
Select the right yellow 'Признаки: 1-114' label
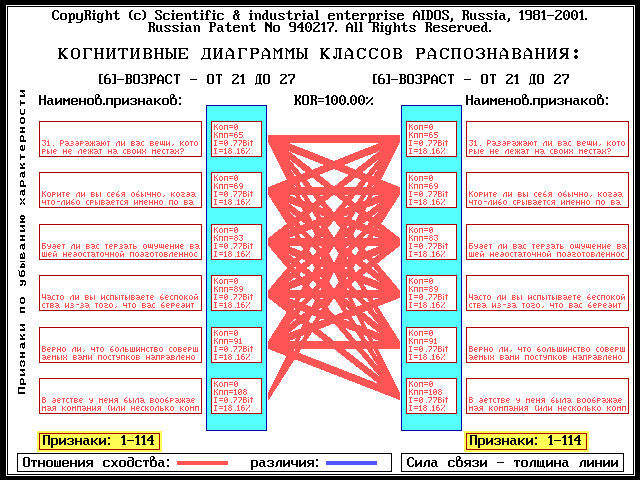pyautogui.click(x=527, y=440)
